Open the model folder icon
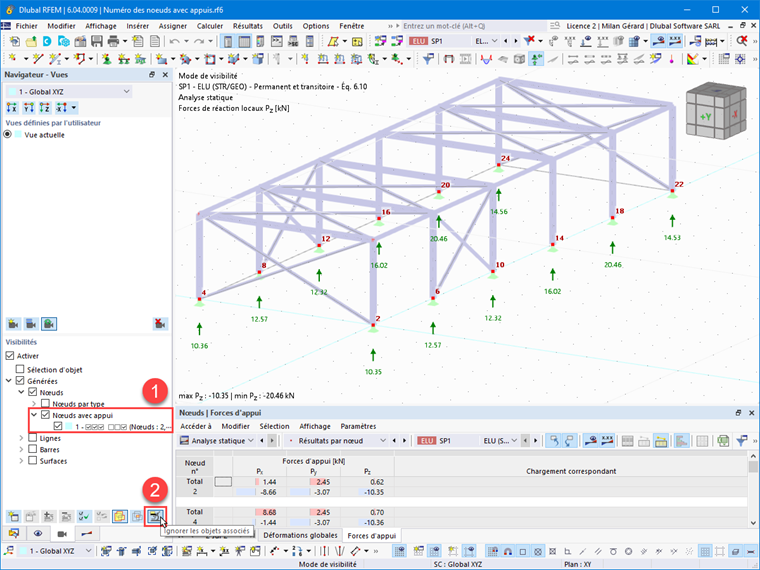 click(31, 41)
